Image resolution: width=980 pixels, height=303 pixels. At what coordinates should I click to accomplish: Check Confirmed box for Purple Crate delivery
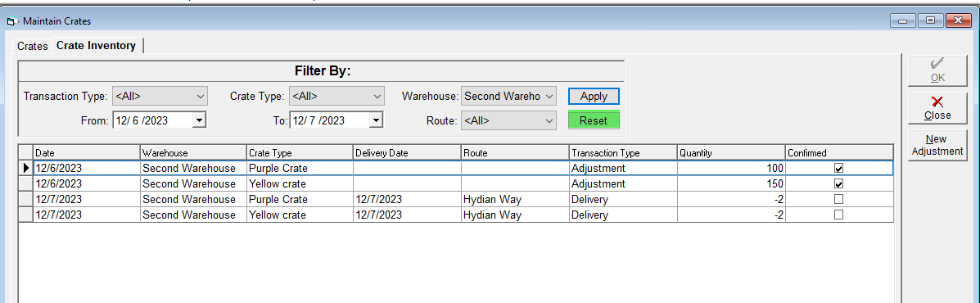(838, 199)
